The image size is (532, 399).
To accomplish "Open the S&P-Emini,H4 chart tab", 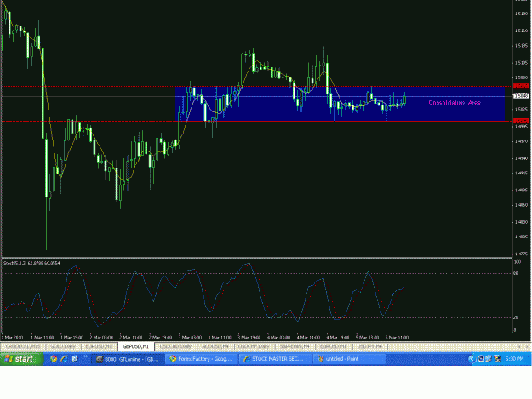I will coord(295,346).
